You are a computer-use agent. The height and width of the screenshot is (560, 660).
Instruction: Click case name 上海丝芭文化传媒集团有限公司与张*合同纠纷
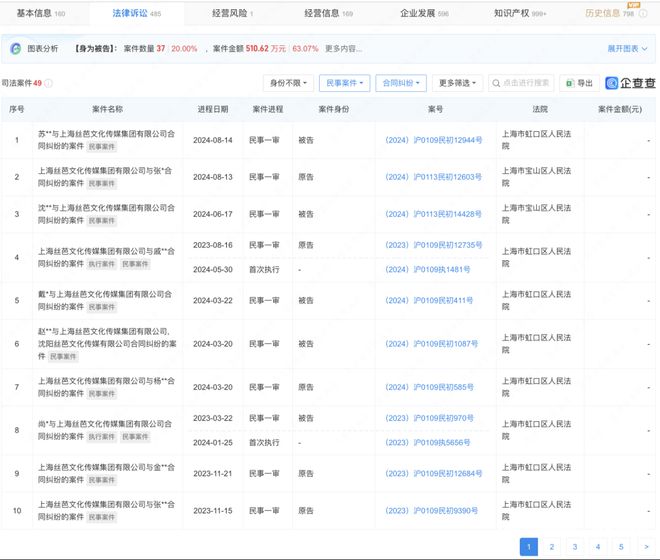105,177
